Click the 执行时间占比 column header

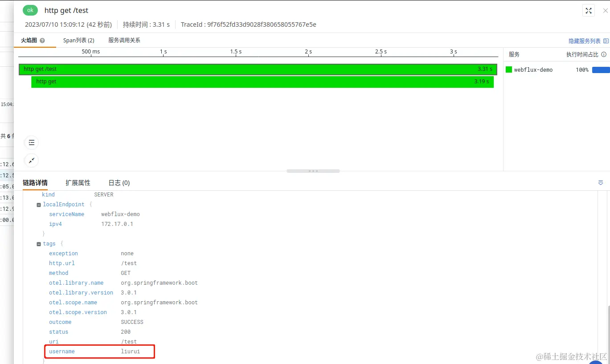(582, 54)
